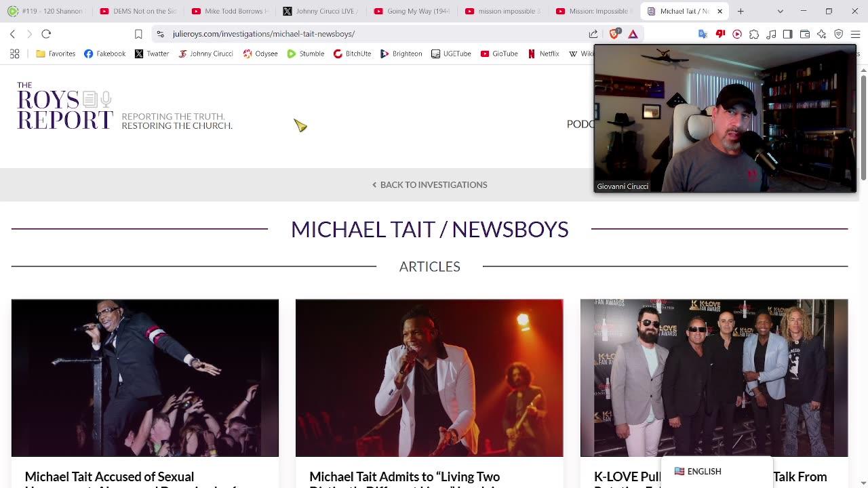The image size is (868, 488).
Task: Open the Favorites bookmarks folder
Action: 56,54
